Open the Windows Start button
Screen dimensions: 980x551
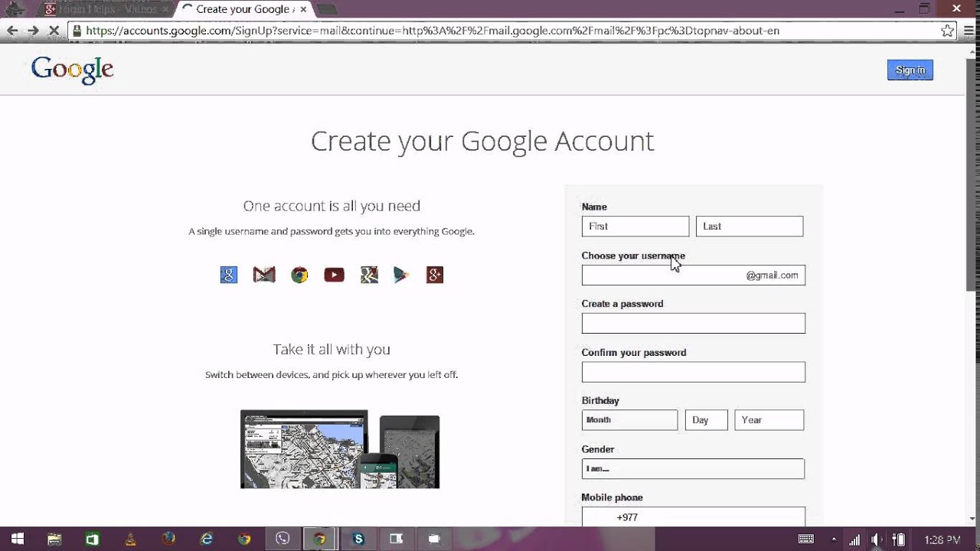click(x=17, y=539)
